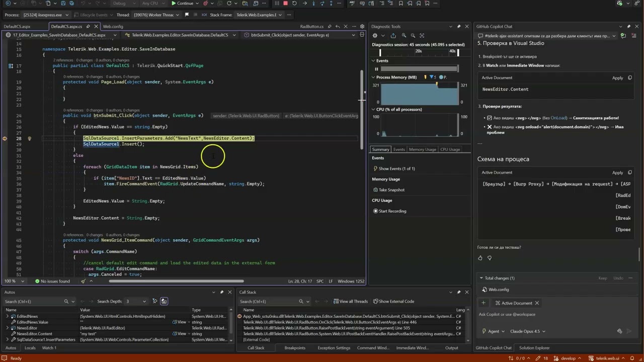Open the Web.config editor tab
The height and width of the screenshot is (362, 644).
tap(113, 26)
